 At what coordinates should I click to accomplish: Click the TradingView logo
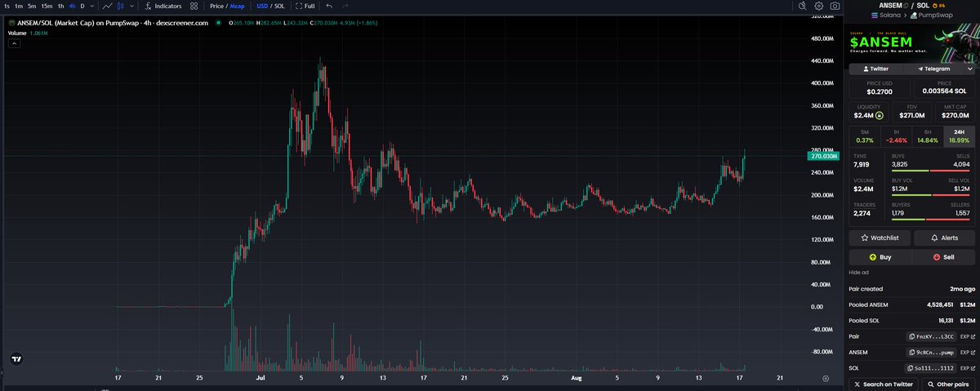coord(16,358)
